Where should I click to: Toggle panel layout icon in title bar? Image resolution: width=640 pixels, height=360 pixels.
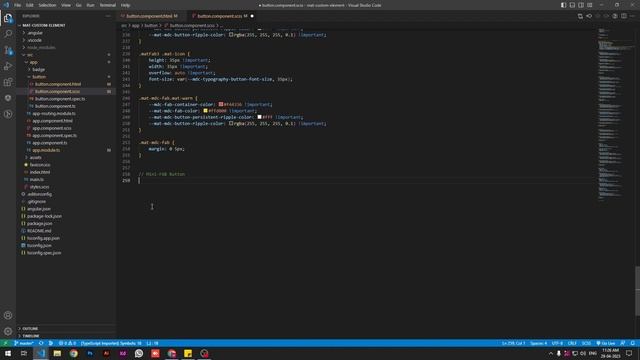[x=572, y=5]
